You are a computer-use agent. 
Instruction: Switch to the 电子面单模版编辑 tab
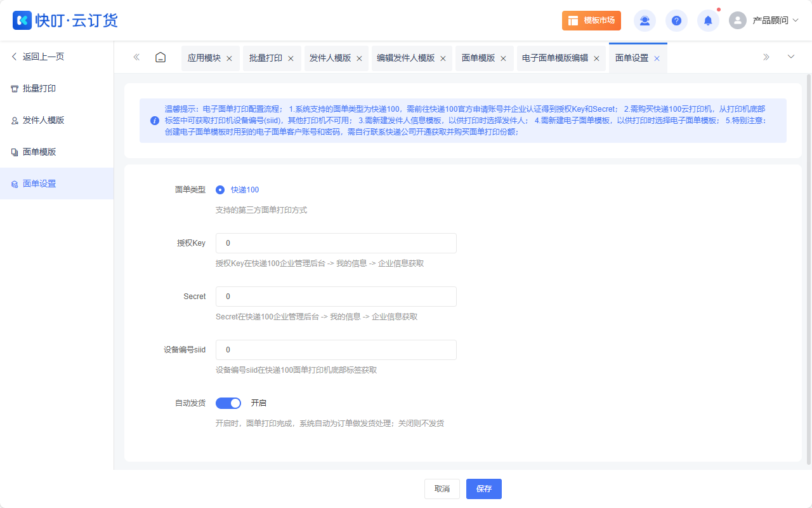tap(555, 58)
